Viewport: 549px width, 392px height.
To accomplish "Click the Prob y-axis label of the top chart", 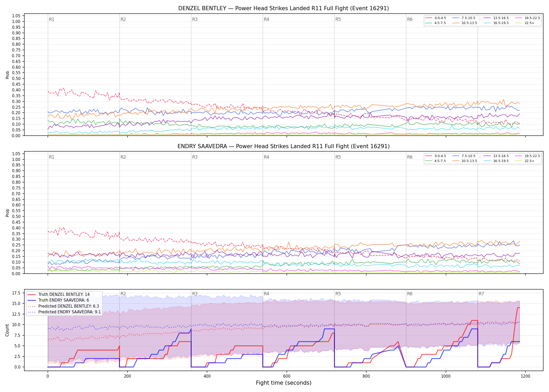I will coord(7,75).
